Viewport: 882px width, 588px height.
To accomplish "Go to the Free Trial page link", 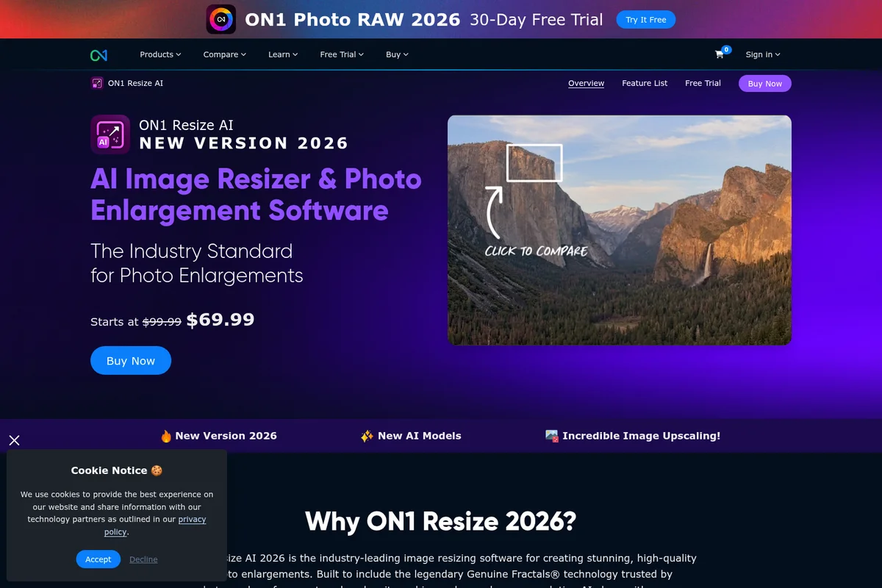I will [x=703, y=83].
